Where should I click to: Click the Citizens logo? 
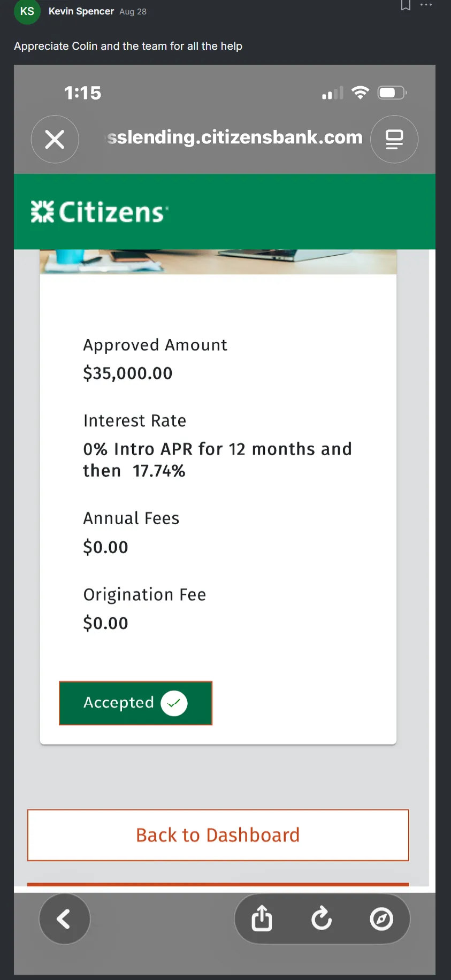click(x=100, y=212)
